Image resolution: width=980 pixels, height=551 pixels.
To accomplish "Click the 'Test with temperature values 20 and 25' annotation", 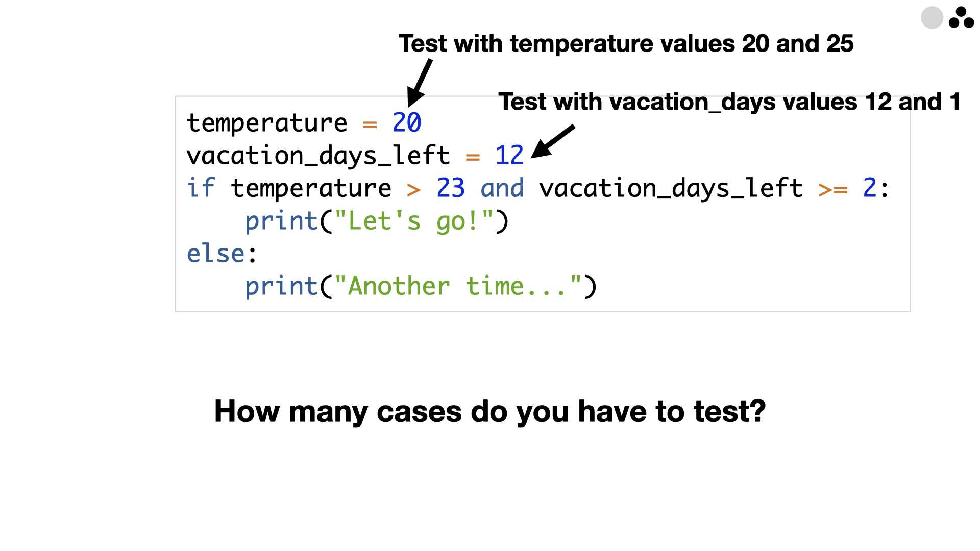I will click(x=626, y=43).
